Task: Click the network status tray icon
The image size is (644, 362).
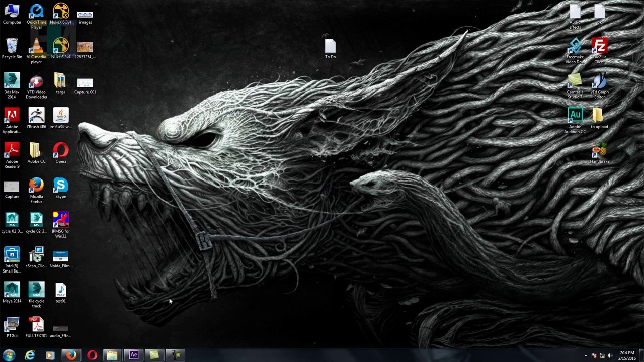Action: pyautogui.click(x=602, y=356)
